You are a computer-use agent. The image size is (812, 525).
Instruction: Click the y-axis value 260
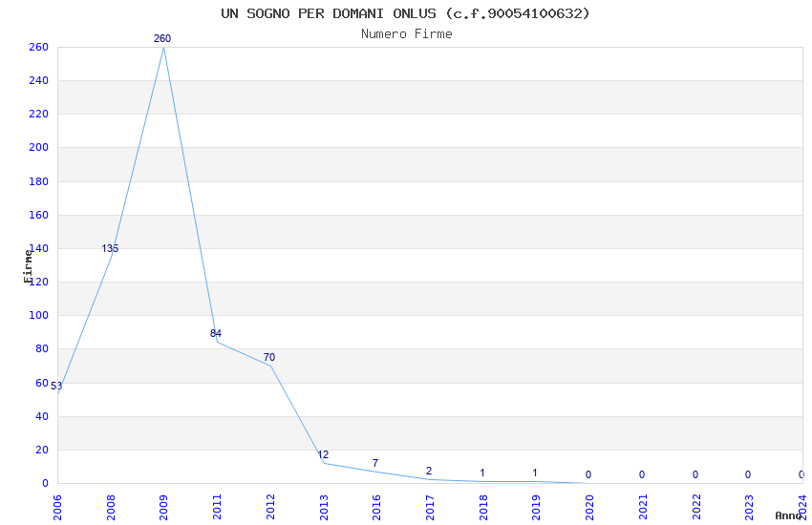point(38,47)
